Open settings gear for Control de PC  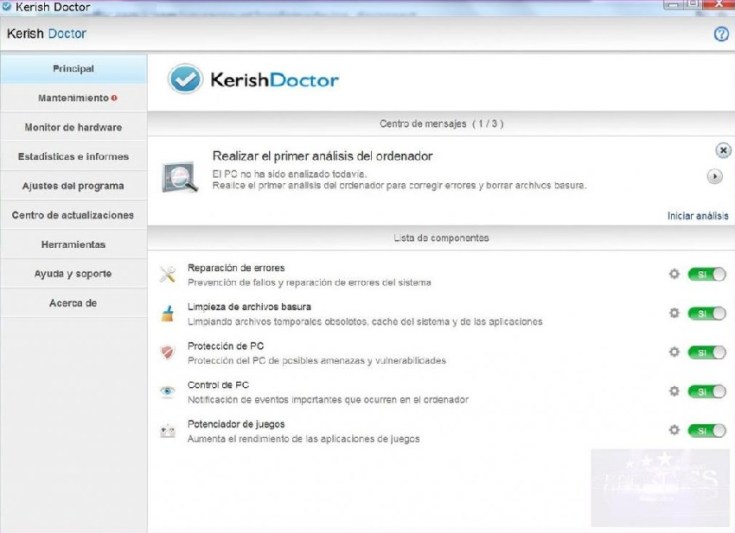[x=674, y=391]
